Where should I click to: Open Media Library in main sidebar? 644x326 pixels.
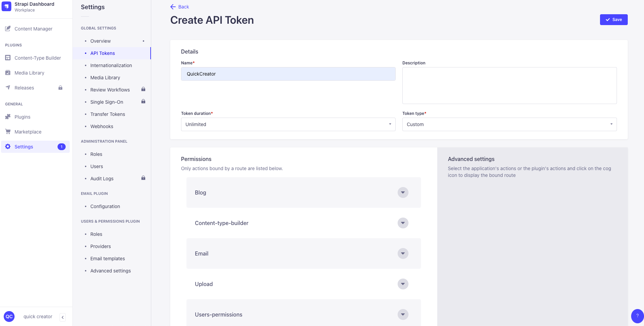click(x=29, y=73)
